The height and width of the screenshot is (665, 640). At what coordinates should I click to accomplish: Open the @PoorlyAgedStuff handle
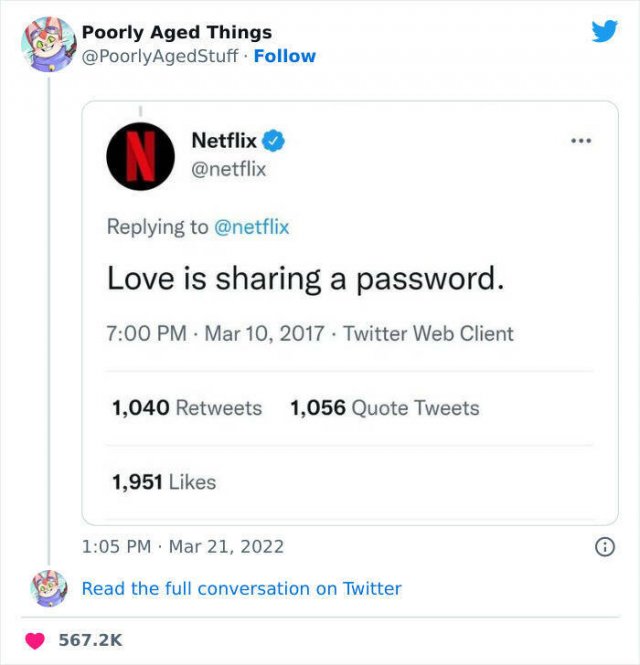pos(159,56)
